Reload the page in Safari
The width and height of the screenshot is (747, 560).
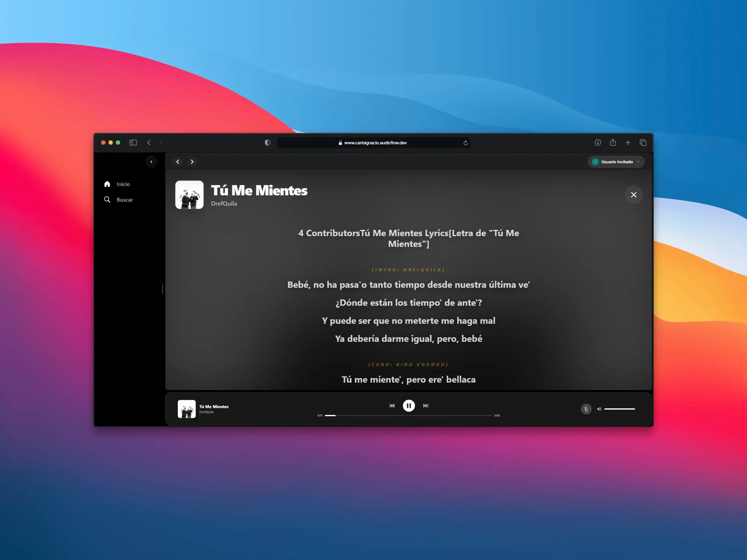465,143
